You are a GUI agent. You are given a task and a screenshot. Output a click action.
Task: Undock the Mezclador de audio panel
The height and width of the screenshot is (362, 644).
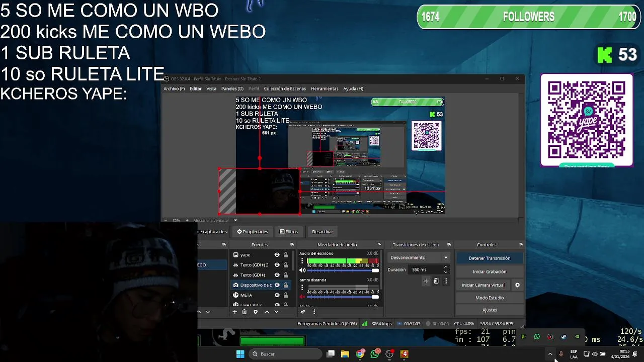click(380, 245)
